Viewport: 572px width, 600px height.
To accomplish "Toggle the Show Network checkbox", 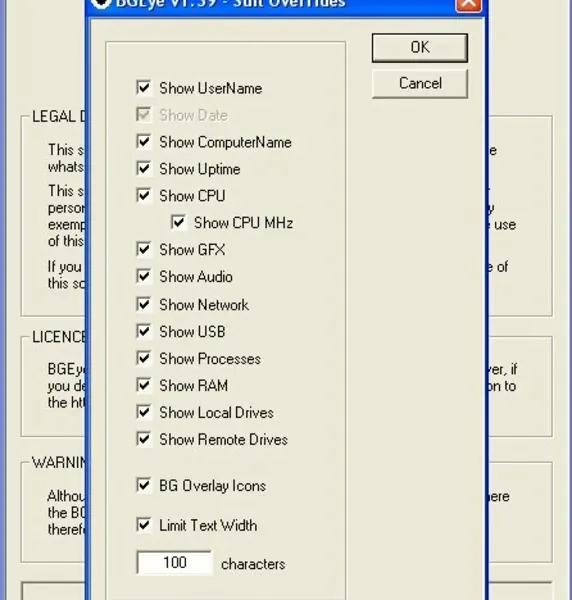I will point(144,305).
